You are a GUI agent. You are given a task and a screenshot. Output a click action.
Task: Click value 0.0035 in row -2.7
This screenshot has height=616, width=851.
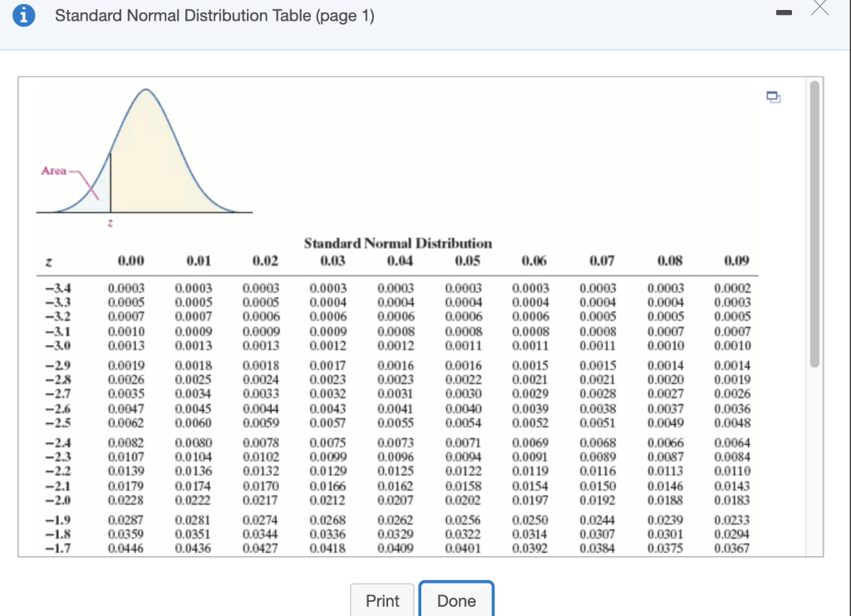(126, 394)
